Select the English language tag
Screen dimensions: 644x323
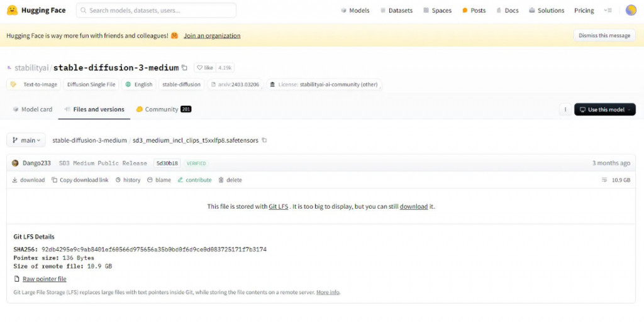[x=139, y=85]
